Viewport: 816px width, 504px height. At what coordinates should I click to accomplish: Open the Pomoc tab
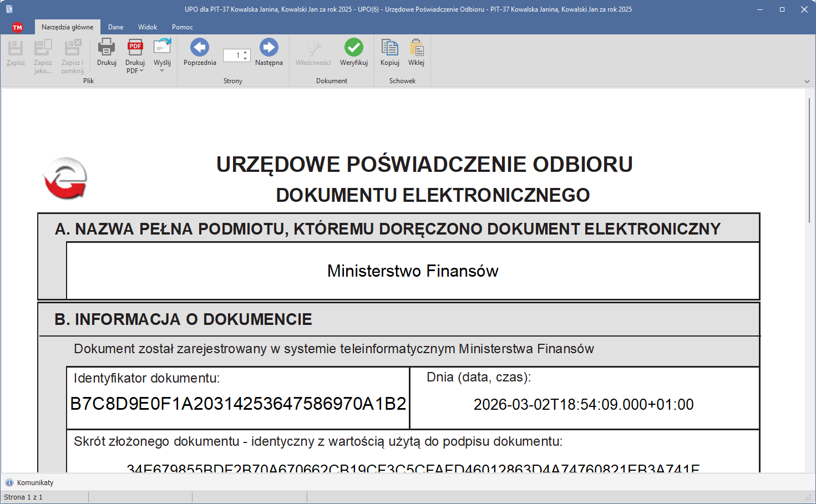tap(183, 27)
